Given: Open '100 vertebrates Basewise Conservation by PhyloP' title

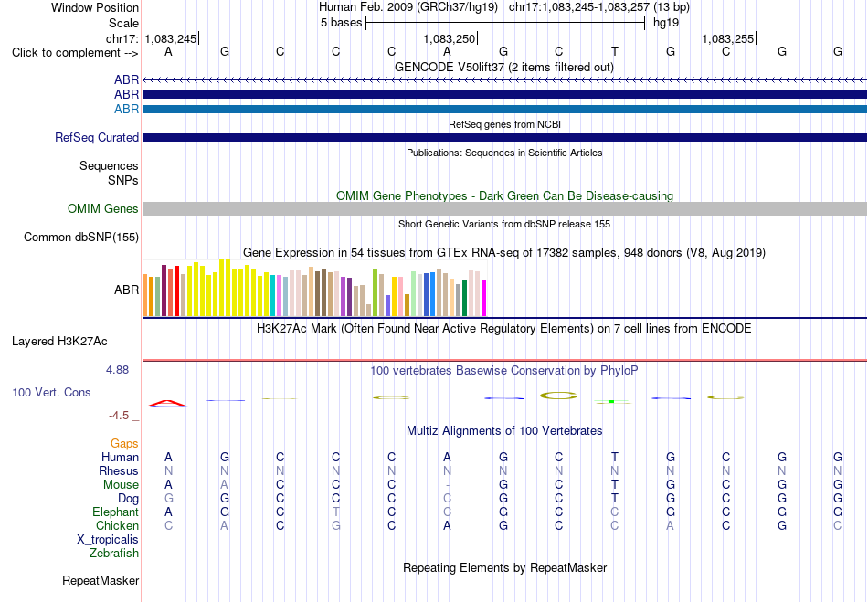Looking at the screenshot, I should pyautogui.click(x=504, y=371).
